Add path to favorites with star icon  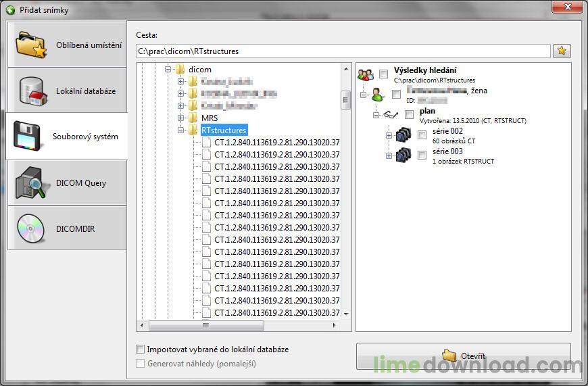point(562,51)
